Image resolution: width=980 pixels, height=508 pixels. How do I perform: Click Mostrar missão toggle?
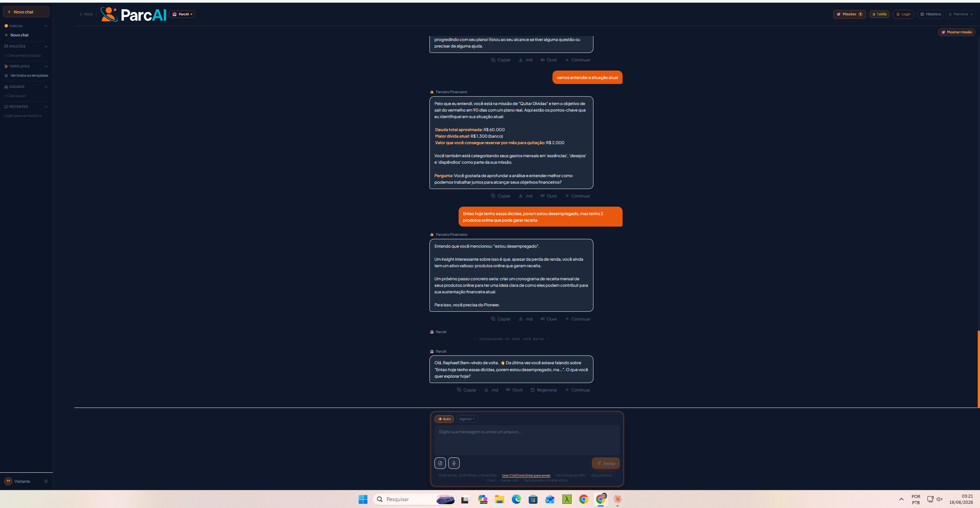click(956, 32)
